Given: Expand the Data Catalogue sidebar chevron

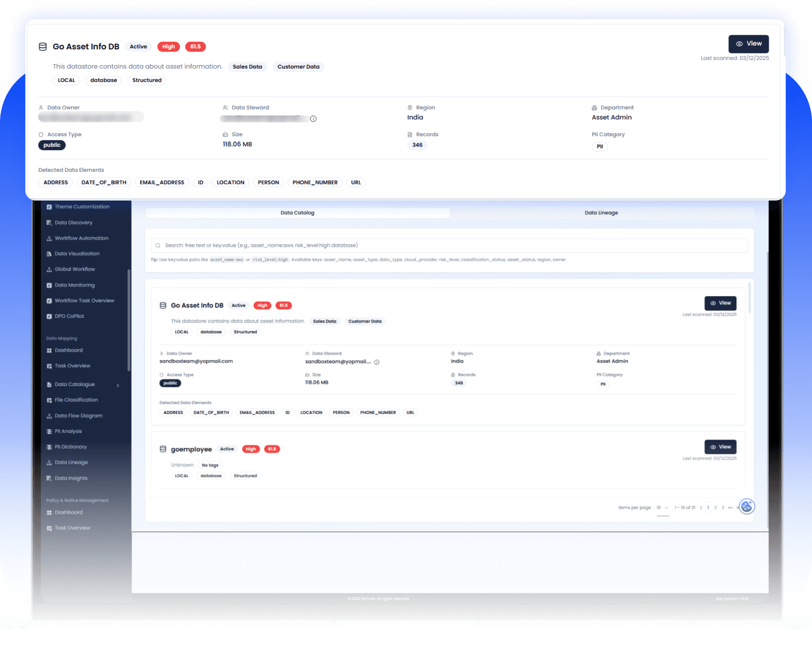Looking at the screenshot, I should point(118,385).
